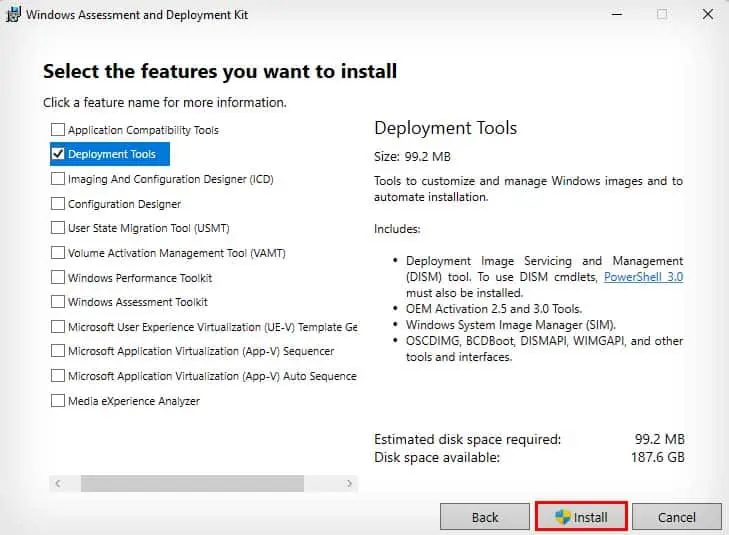This screenshot has width=729, height=535.
Task: Click 'Media eXperience Analyzer' feature name
Action: [x=134, y=401]
